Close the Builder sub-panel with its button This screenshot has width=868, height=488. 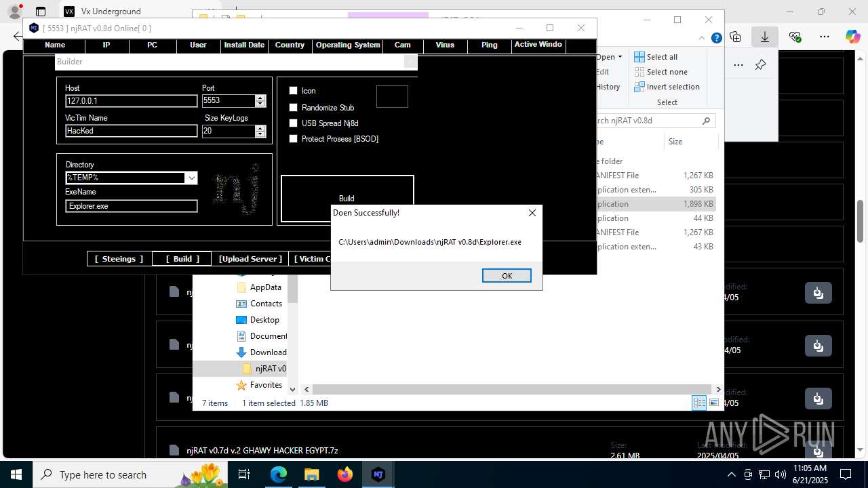[410, 62]
